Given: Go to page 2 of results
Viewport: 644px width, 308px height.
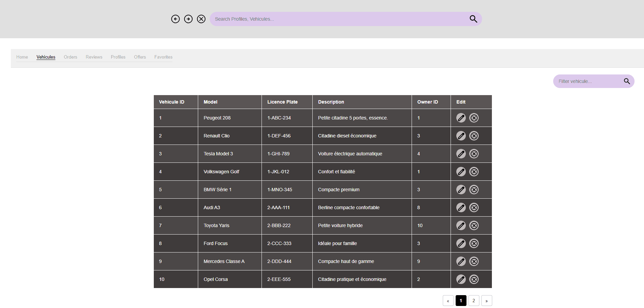Looking at the screenshot, I should click(474, 301).
